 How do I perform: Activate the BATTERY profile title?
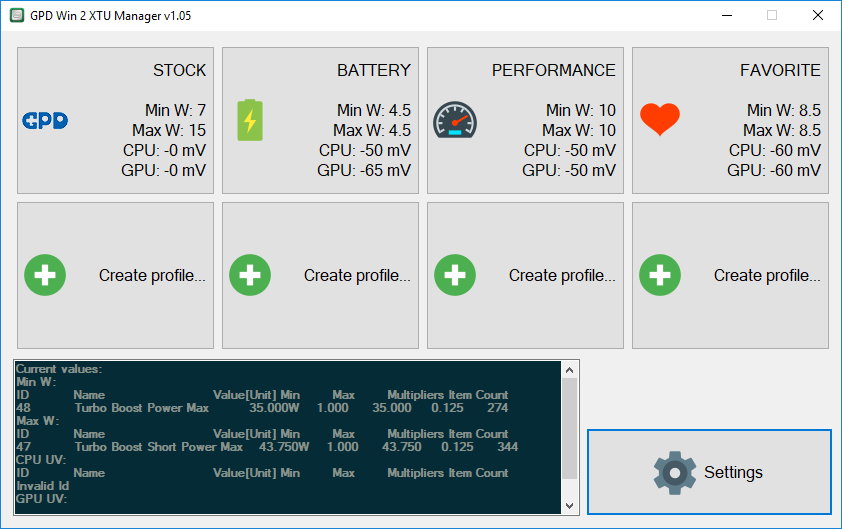(374, 70)
